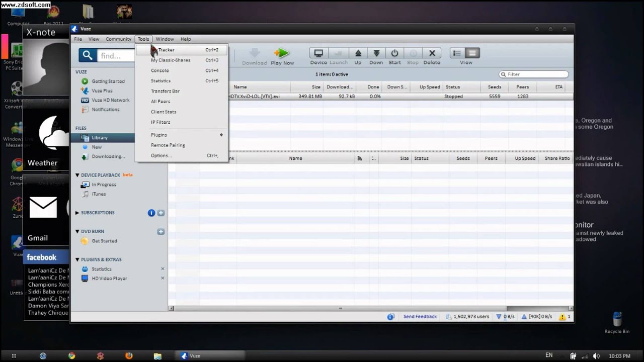Switch to the compact list view
Screen dimensions: 644x362
tap(457, 53)
